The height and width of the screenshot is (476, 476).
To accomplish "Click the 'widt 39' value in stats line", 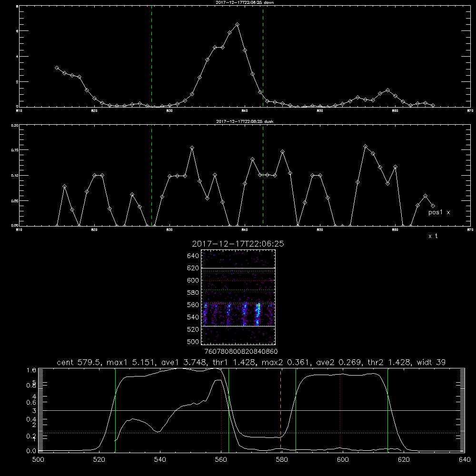I will (431, 362).
